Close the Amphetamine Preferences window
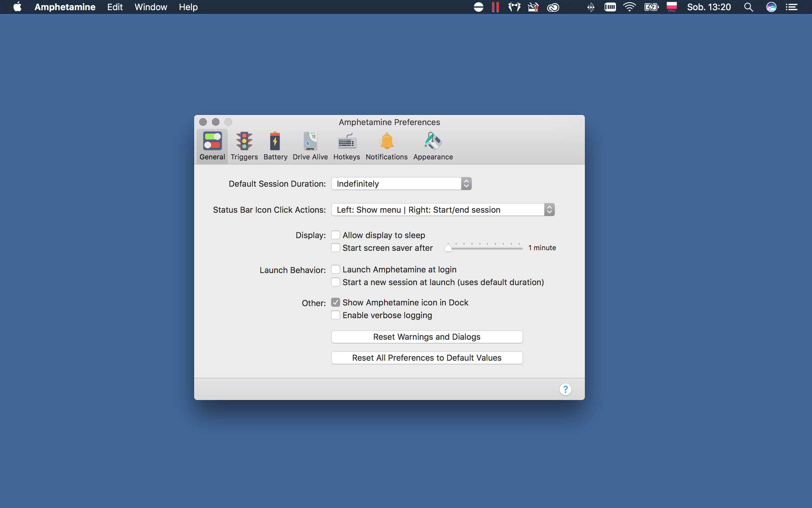 [x=203, y=122]
